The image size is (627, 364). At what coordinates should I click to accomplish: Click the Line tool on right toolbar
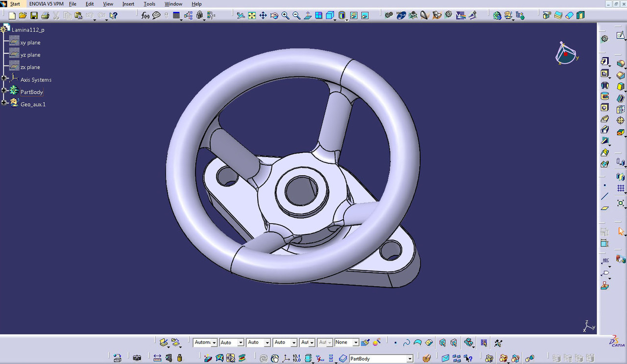tap(604, 196)
